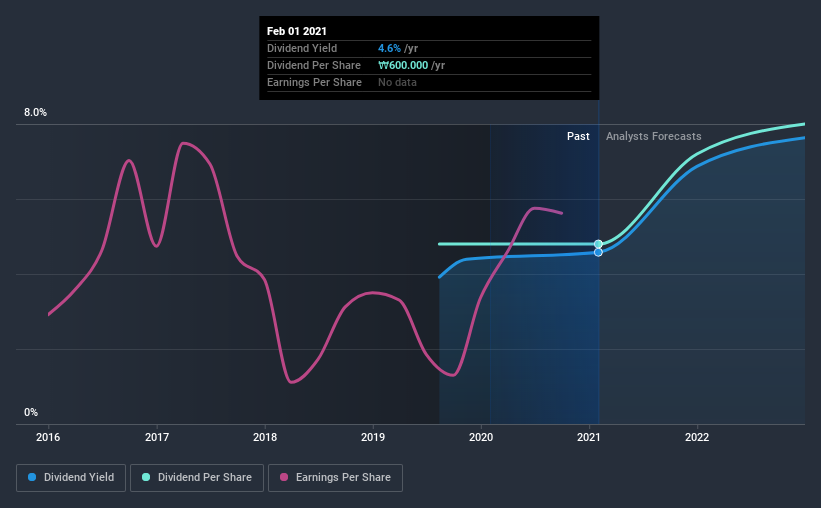Click the tooltip Earnings Per Share row label
Image resolution: width=821 pixels, height=508 pixels.
[x=314, y=82]
